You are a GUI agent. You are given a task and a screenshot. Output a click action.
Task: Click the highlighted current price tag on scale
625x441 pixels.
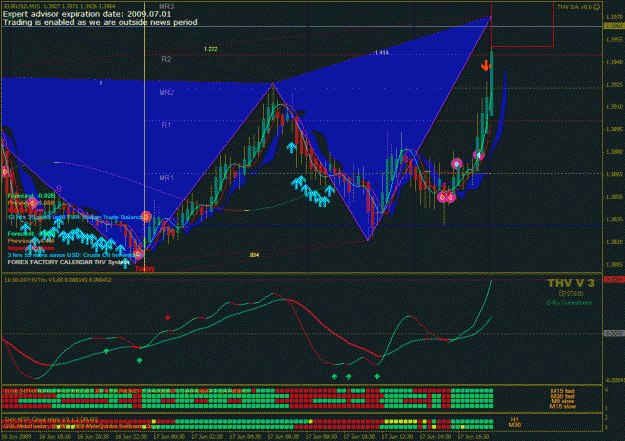pyautogui.click(x=614, y=26)
